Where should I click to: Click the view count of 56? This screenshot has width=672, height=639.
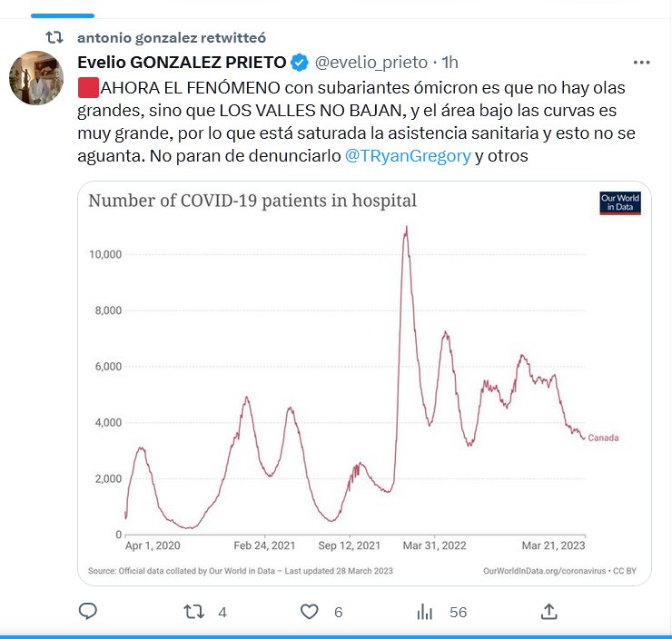(458, 613)
